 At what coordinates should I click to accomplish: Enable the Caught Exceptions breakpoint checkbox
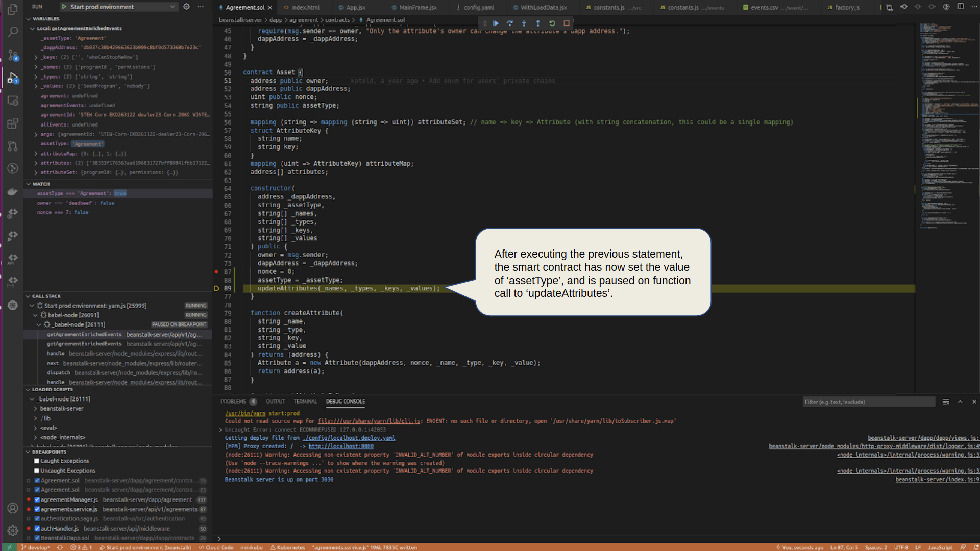point(37,461)
